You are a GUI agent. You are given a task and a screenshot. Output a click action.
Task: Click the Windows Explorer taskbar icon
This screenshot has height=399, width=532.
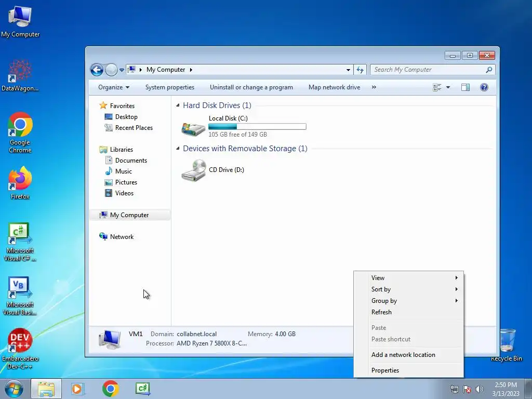tap(46, 389)
